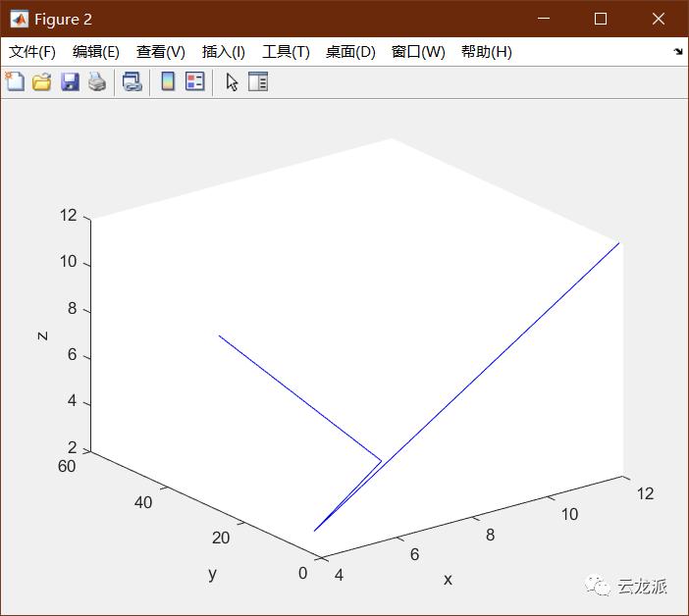
Task: Open the 查看(V) menu
Action: (160, 52)
